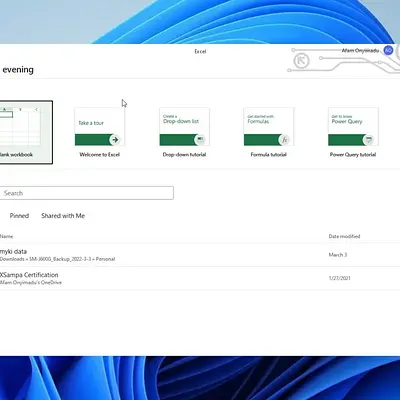This screenshot has width=400, height=400.
Task: Click the Afam Onyimadu account name
Action: (360, 51)
